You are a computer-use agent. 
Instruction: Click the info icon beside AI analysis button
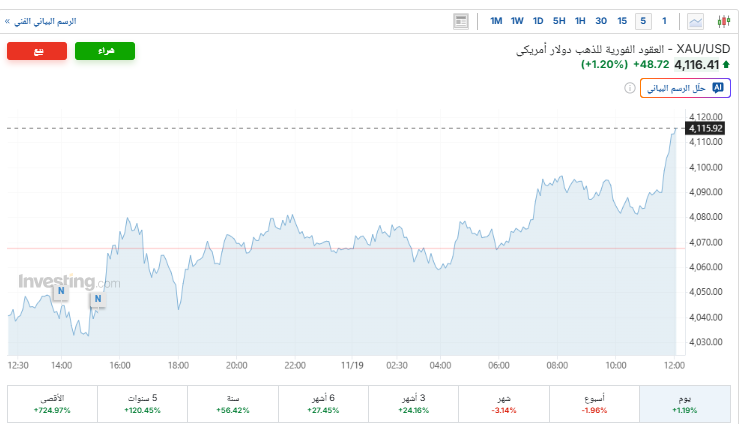point(630,88)
